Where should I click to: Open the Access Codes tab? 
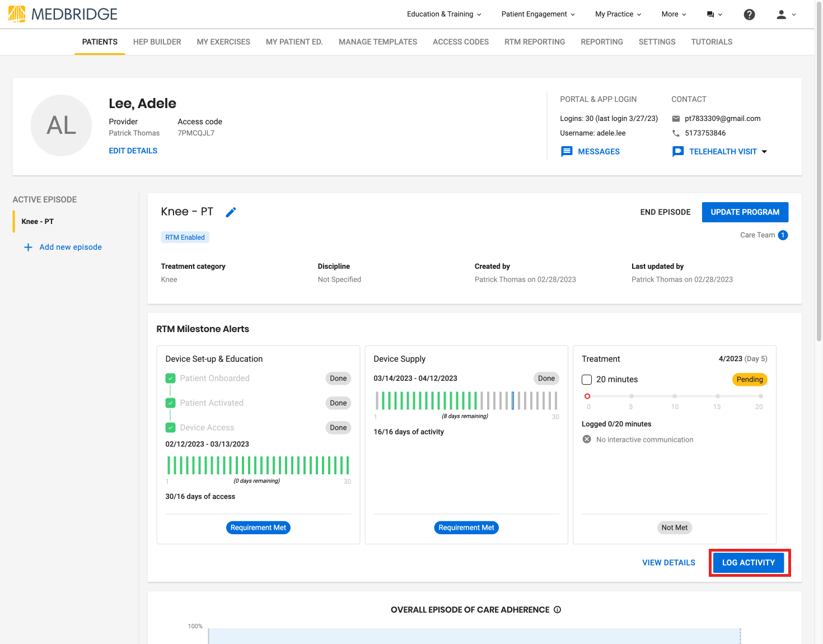click(461, 42)
